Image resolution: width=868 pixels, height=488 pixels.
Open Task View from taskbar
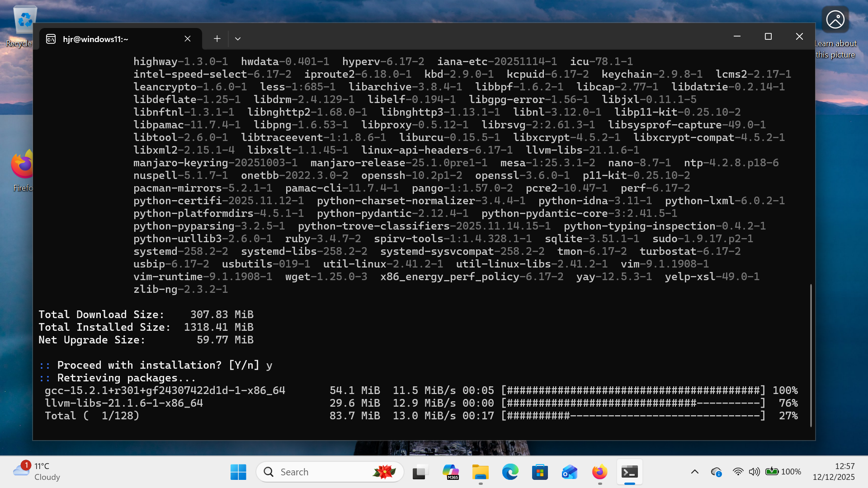pyautogui.click(x=420, y=472)
